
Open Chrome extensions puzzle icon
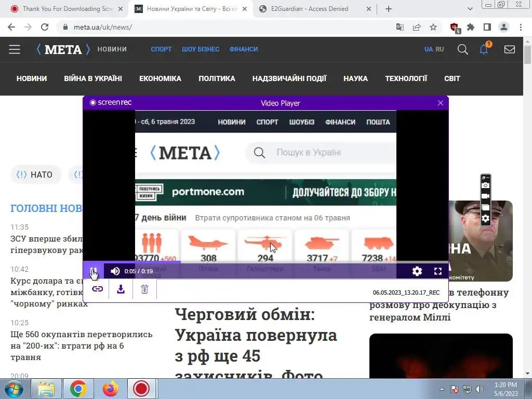[471, 27]
